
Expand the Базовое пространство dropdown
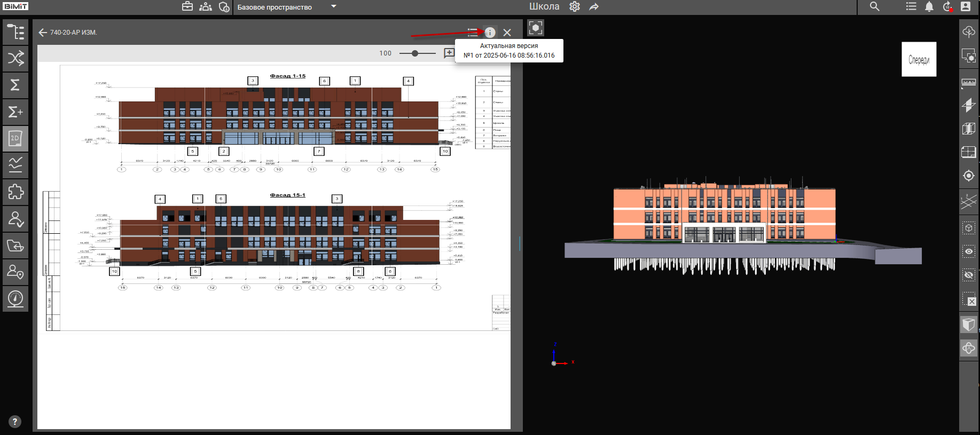click(334, 7)
